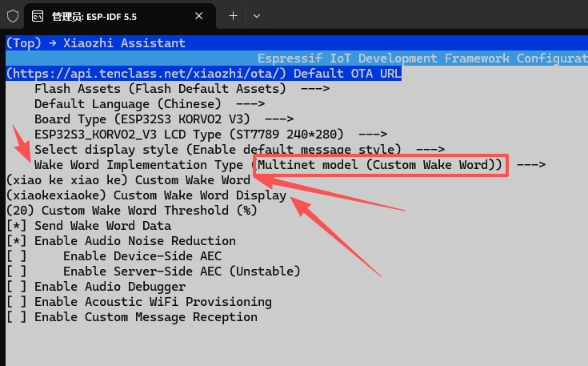Disable Enable Audio Noise Reduction checkbox
588x366 pixels.
point(16,241)
